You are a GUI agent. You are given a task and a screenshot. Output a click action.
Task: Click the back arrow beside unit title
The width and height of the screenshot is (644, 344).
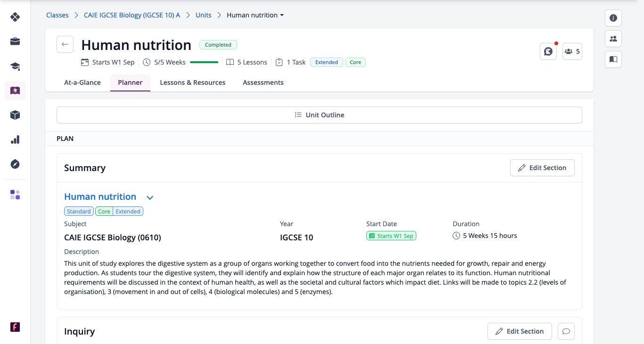pos(65,45)
